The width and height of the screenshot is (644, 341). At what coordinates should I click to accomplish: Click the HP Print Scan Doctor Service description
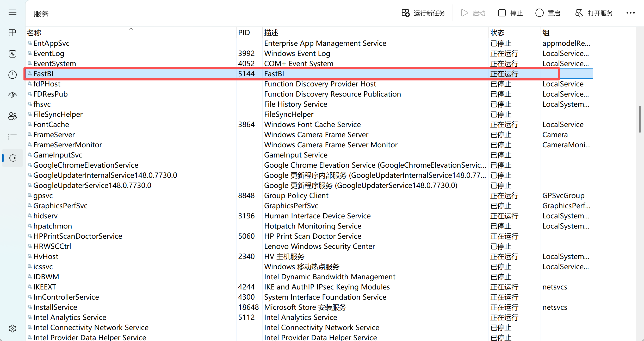coord(313,236)
